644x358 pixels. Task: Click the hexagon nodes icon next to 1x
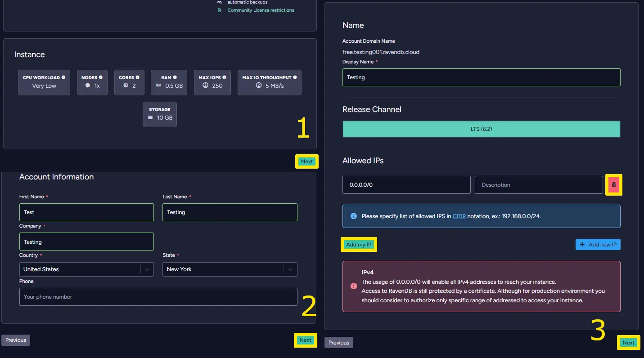point(88,85)
